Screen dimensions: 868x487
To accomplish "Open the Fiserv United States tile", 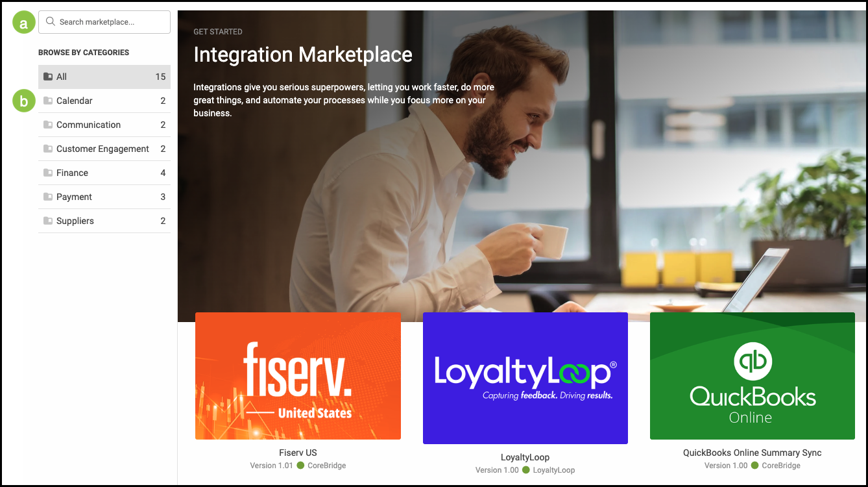I will pos(298,376).
